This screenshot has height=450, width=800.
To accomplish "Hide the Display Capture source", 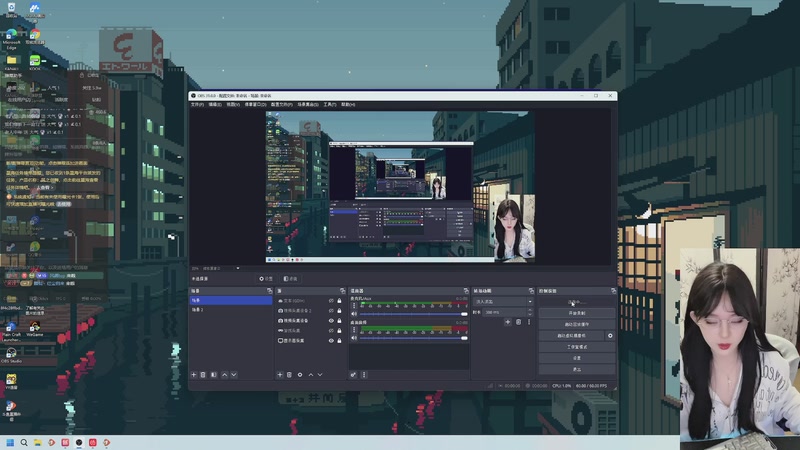I will click(x=331, y=341).
